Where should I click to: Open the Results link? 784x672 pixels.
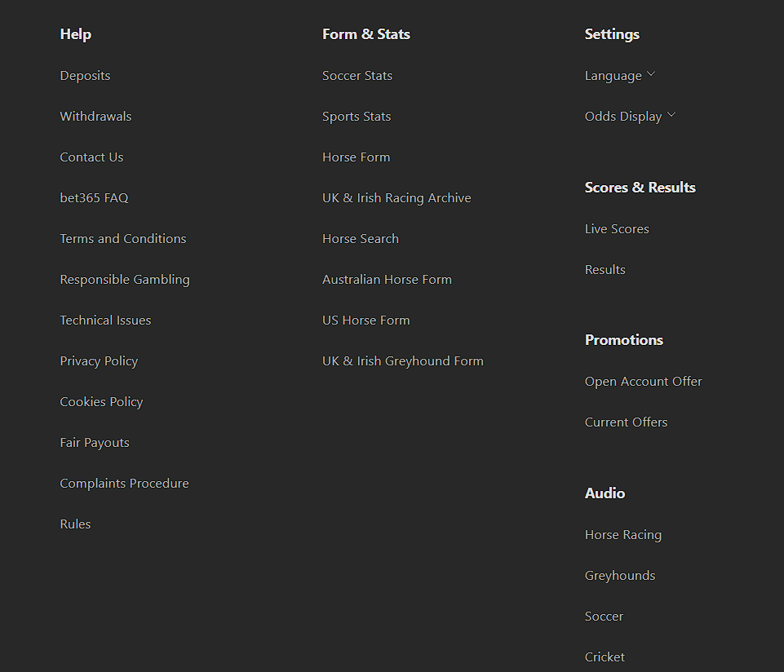[x=605, y=270]
